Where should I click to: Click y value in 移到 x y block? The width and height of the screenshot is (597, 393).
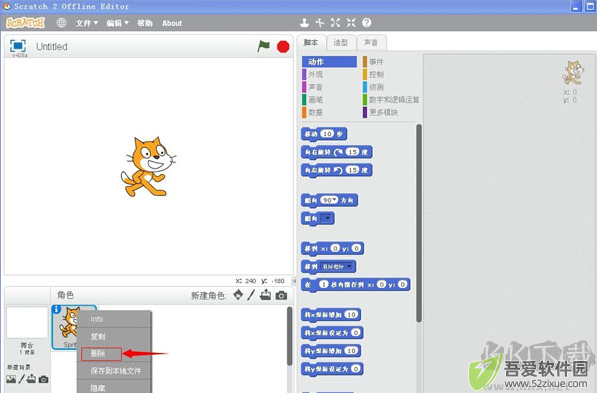pos(356,248)
